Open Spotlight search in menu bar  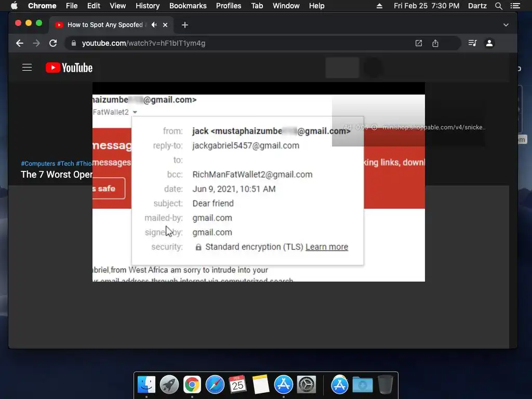(498, 6)
